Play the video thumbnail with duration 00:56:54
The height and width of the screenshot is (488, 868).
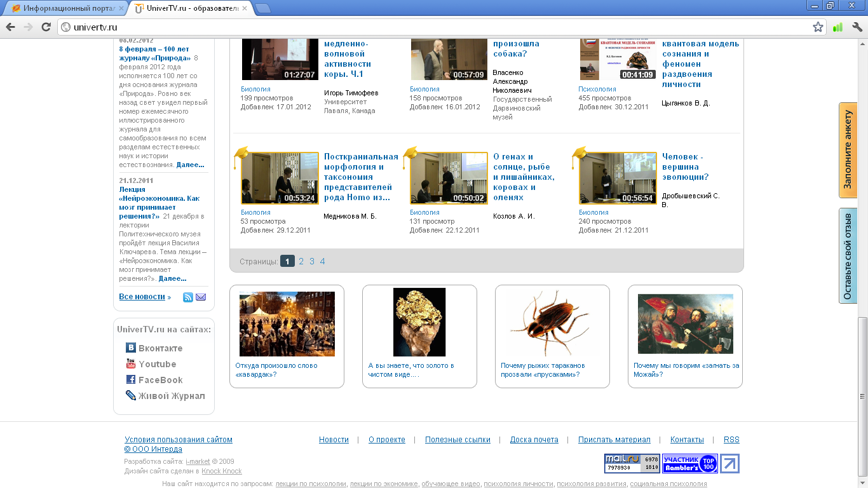click(x=618, y=178)
